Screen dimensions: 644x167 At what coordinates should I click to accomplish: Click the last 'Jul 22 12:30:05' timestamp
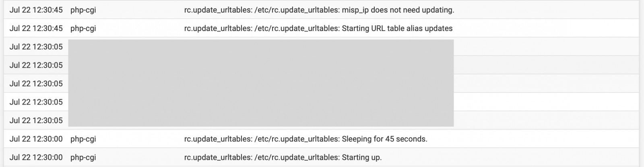tap(36, 121)
